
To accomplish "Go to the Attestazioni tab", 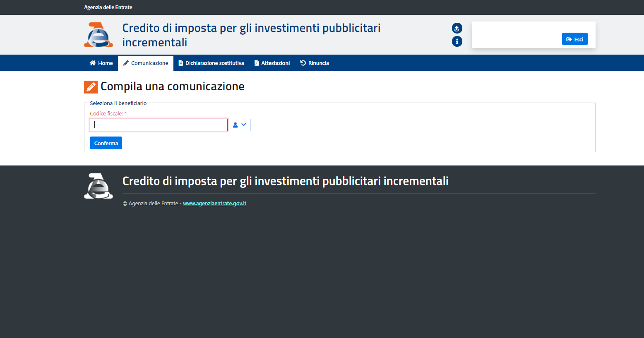I will [272, 63].
